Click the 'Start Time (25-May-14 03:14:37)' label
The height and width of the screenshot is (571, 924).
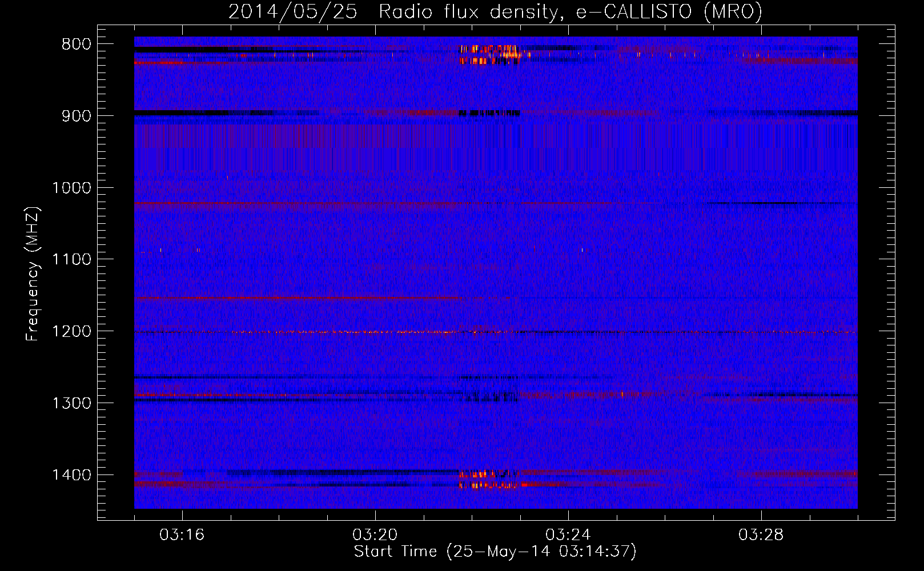495,552
